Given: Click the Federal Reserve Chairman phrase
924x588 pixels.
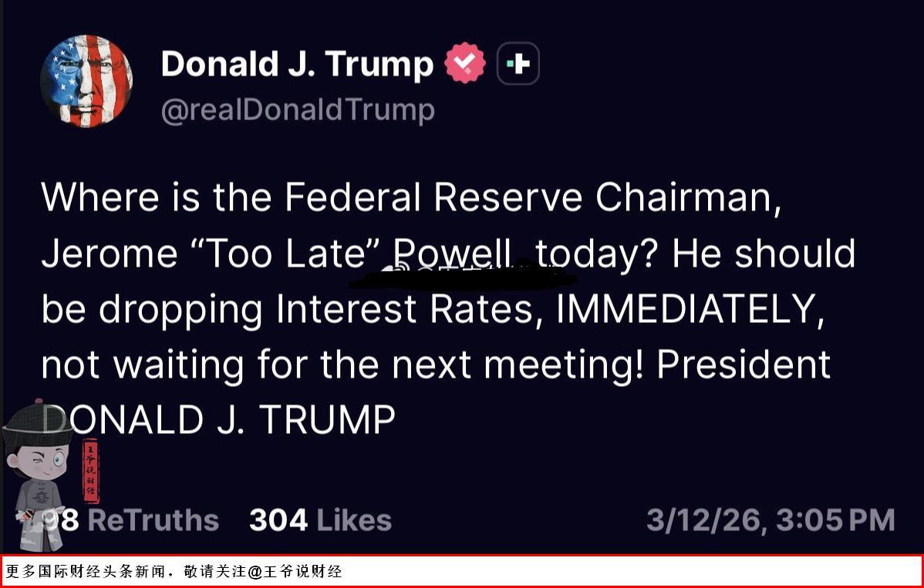Looking at the screenshot, I should [x=528, y=198].
